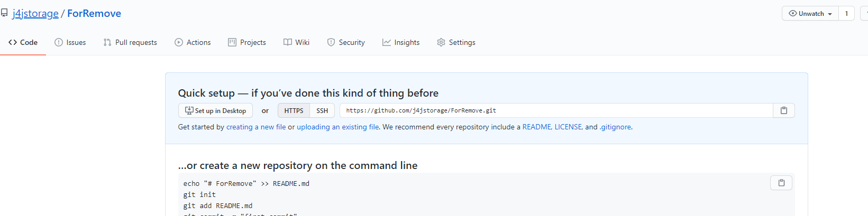Open the 'uploading an existing file' link

pos(337,127)
